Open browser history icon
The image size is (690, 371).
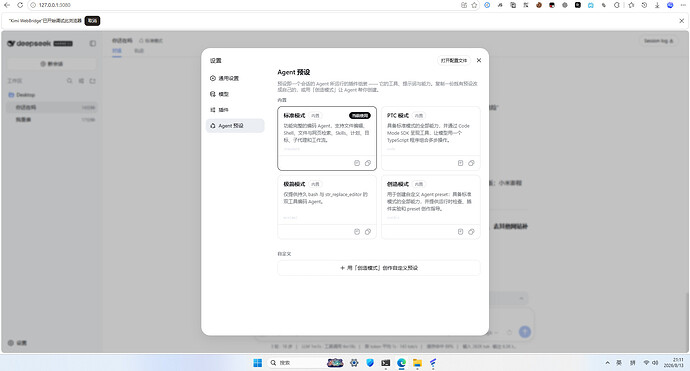click(644, 5)
